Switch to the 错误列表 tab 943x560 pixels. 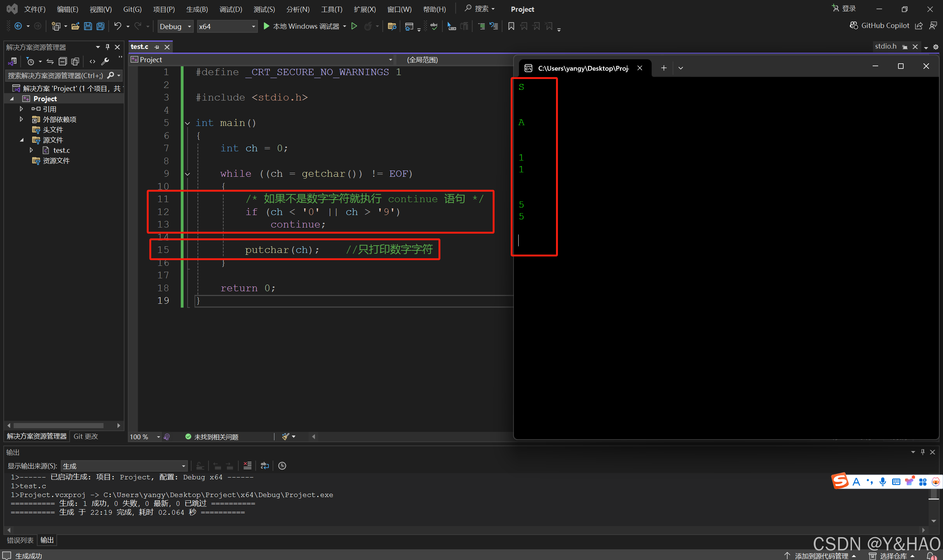click(x=20, y=540)
